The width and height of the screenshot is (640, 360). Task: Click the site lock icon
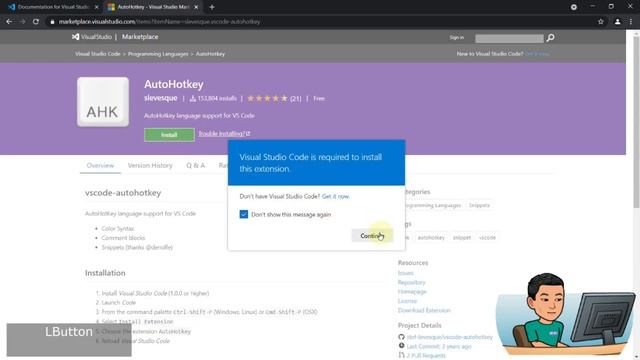point(52,22)
